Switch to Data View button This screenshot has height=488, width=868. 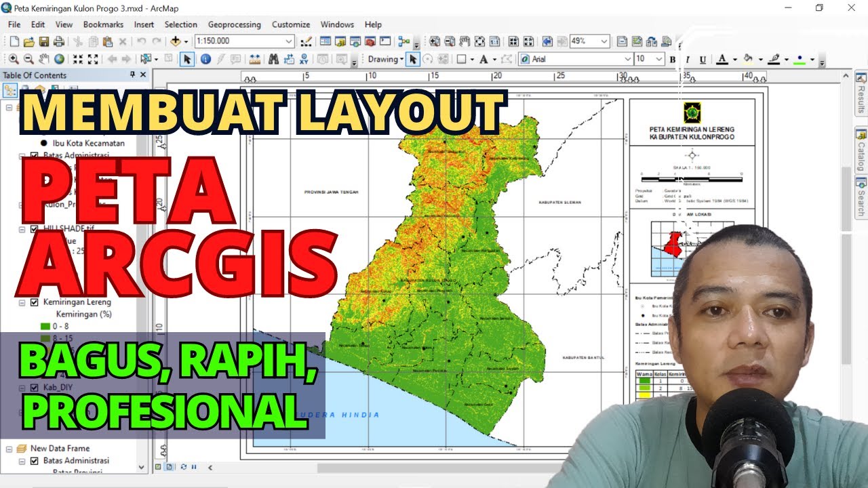pyautogui.click(x=158, y=467)
